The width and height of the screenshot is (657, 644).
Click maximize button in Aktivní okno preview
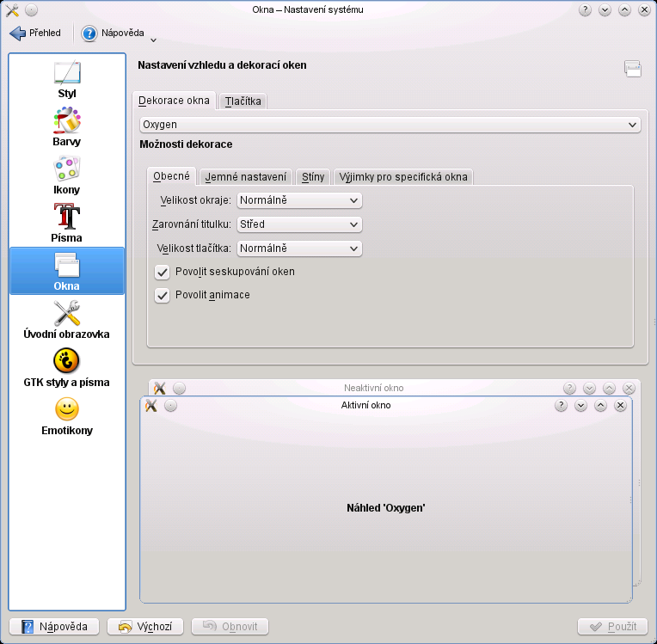click(x=600, y=406)
